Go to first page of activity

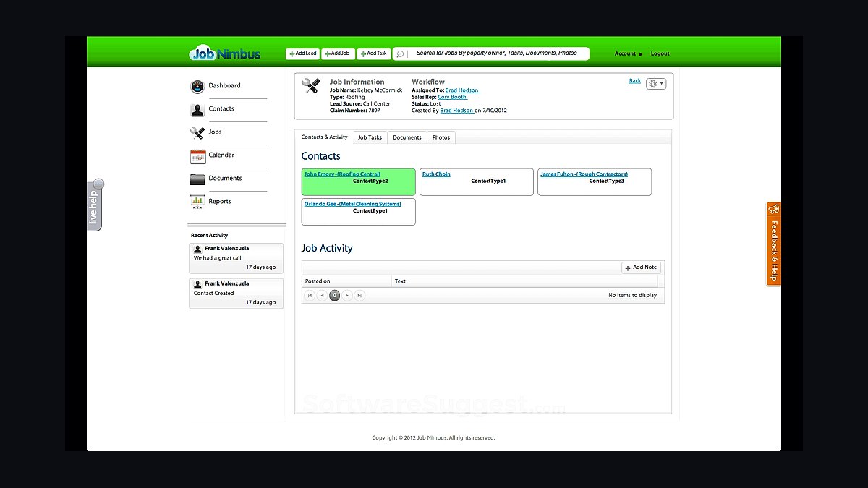pyautogui.click(x=310, y=295)
